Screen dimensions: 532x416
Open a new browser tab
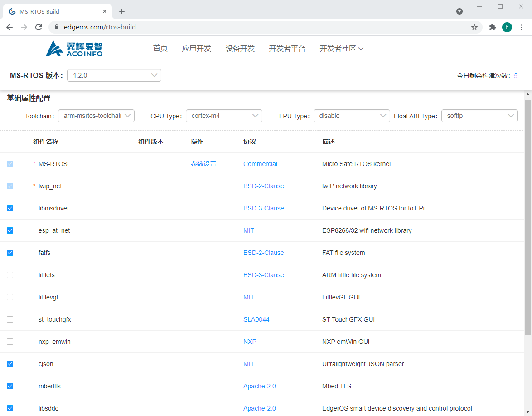pyautogui.click(x=122, y=11)
